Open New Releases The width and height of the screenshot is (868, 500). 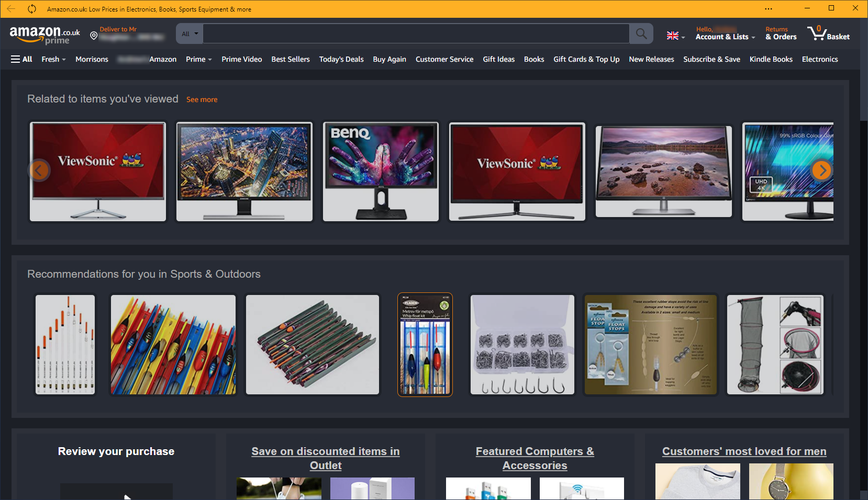(x=651, y=59)
